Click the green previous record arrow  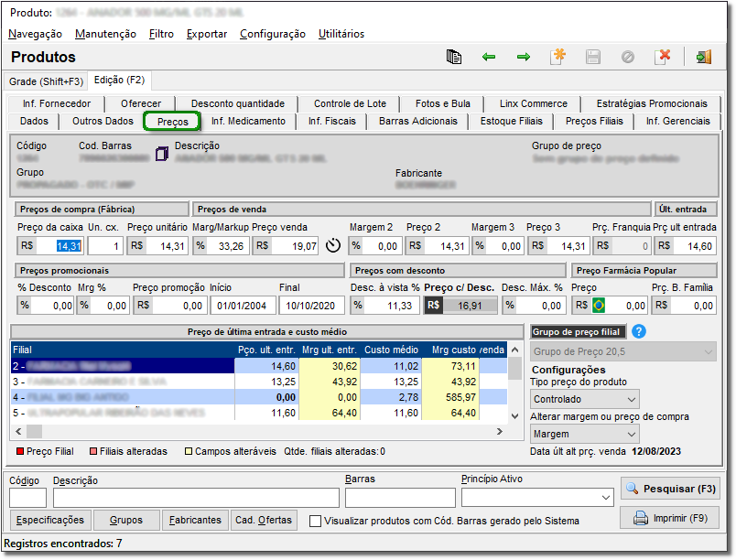pos(489,58)
